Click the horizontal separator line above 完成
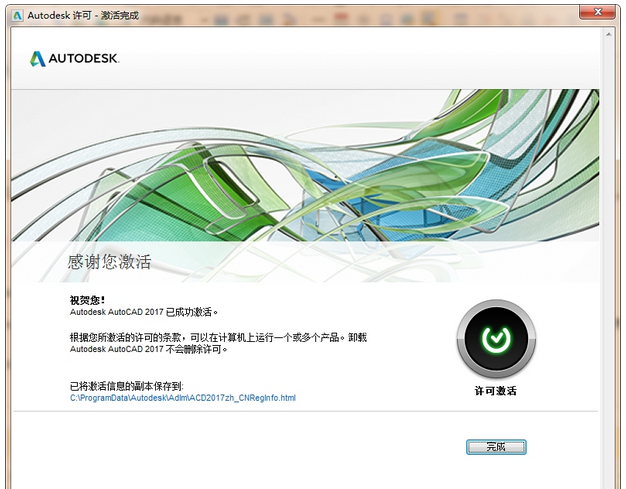 (x=300, y=411)
